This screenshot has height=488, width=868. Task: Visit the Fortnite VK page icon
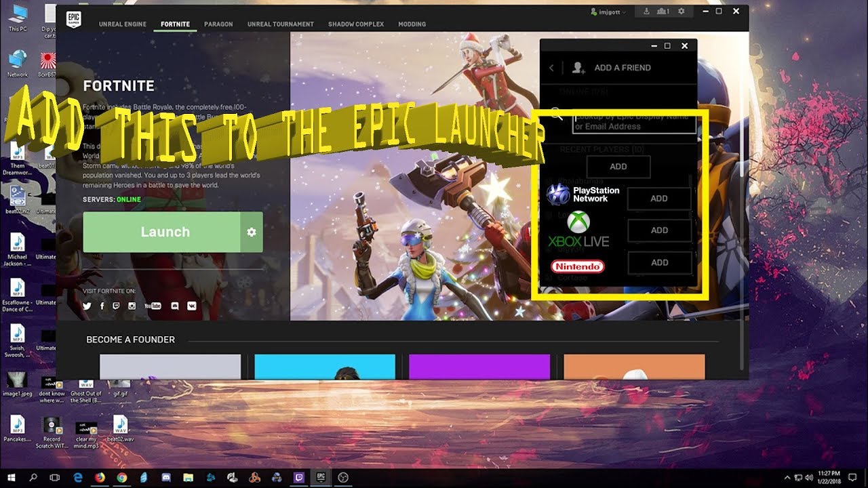tap(192, 306)
